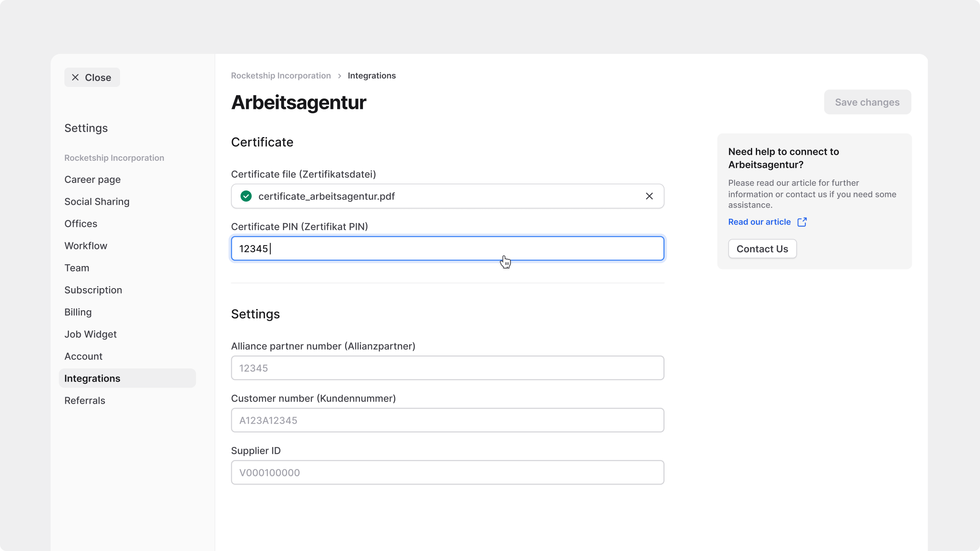Open the Career page settings
The height and width of the screenshot is (551, 980).
pyautogui.click(x=92, y=180)
